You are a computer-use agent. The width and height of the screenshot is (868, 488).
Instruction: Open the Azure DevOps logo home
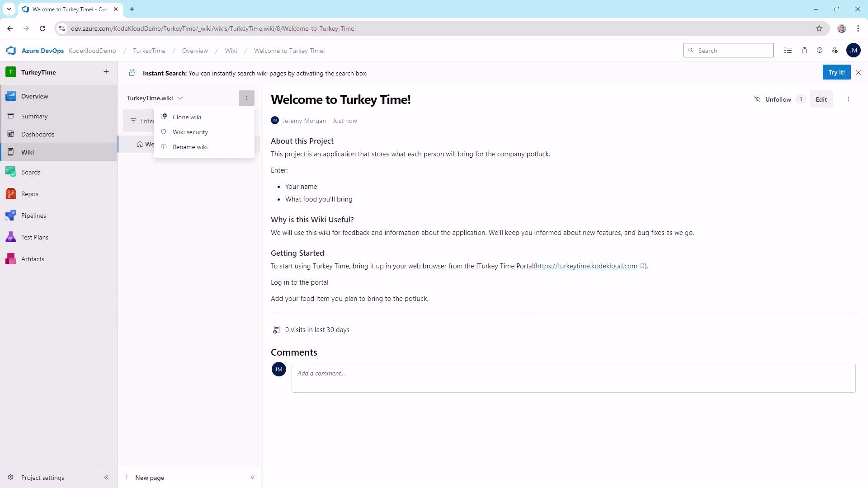[11, 51]
